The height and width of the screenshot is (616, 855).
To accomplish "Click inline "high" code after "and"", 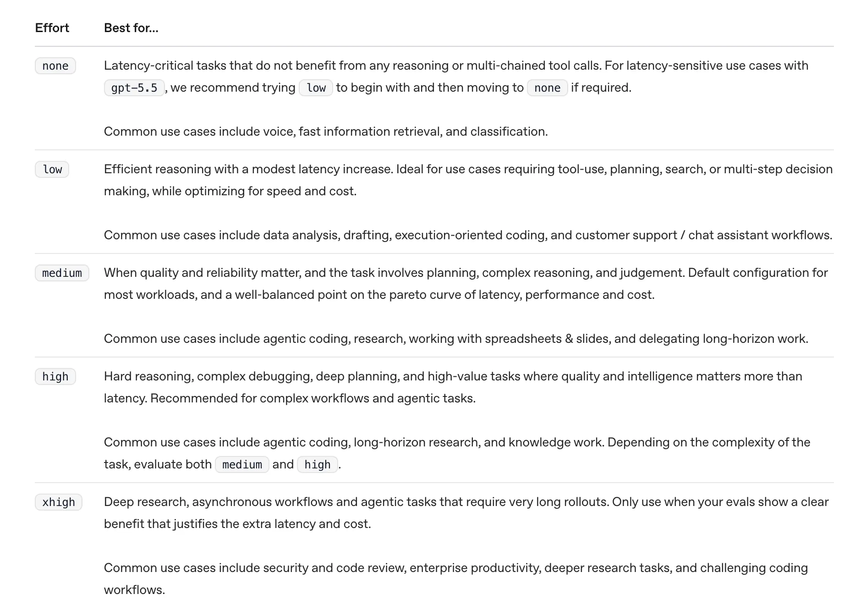I will click(x=318, y=465).
